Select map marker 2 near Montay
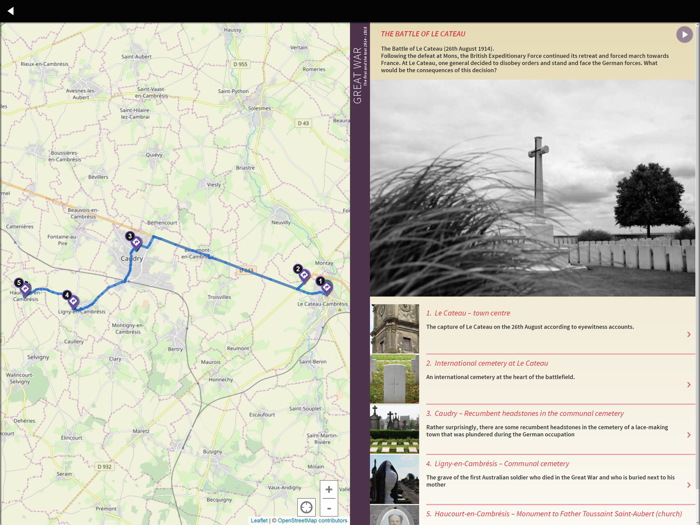The image size is (700, 525). coord(304,276)
